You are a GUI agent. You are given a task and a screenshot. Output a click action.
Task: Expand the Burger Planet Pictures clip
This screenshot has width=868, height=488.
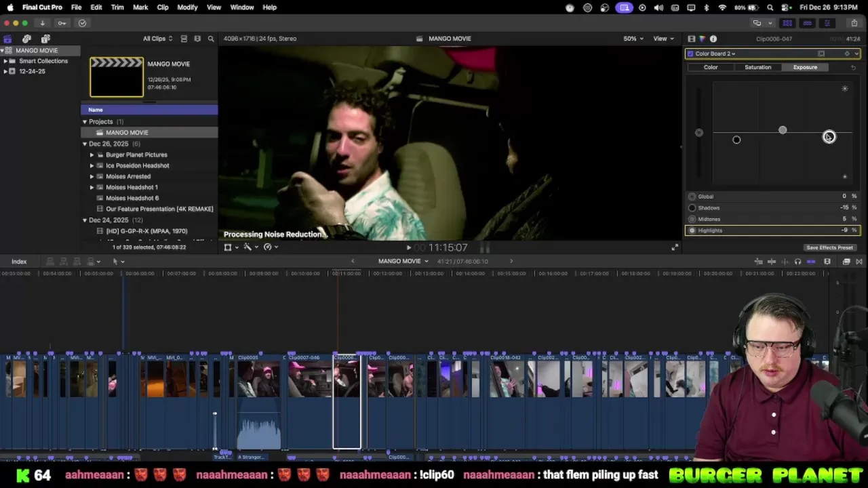tap(92, 155)
